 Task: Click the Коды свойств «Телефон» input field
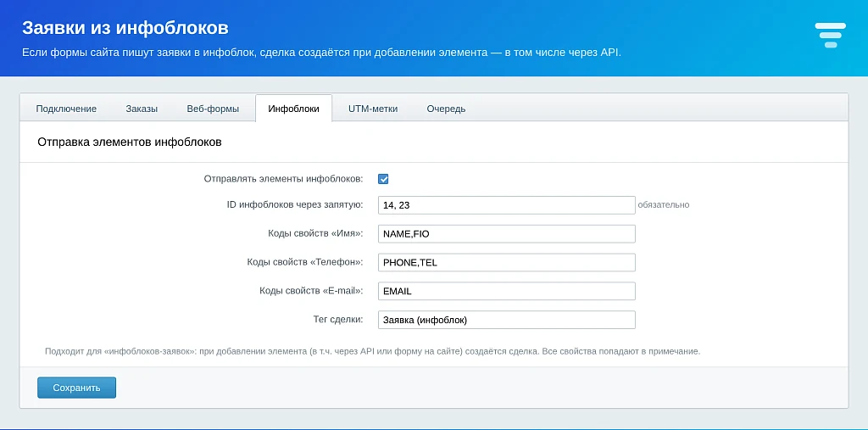pos(507,263)
